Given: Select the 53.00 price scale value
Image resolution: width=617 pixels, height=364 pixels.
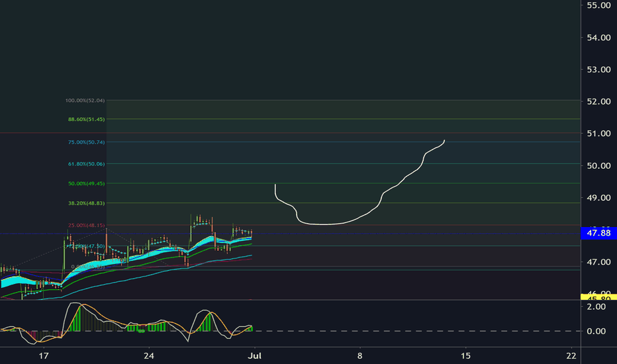Looking at the screenshot, I should [598, 69].
